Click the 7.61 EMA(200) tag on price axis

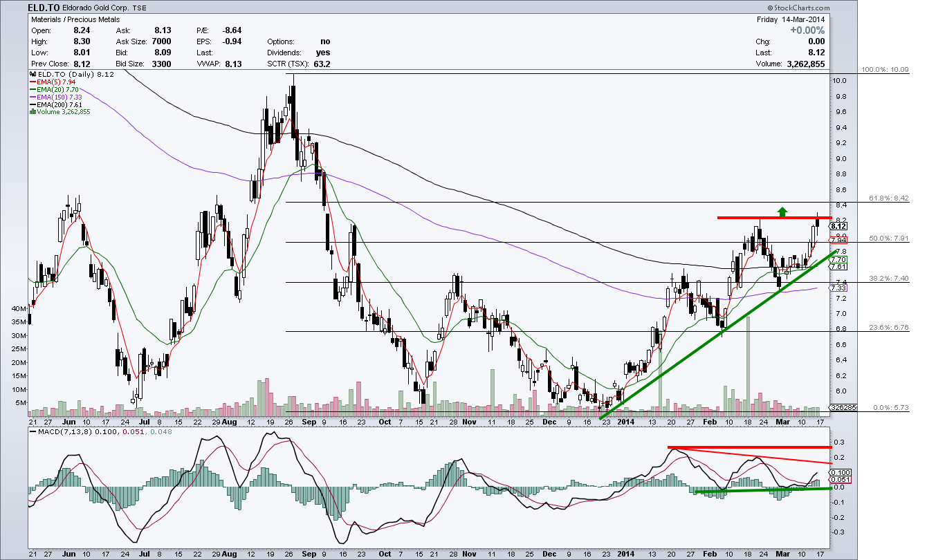pos(838,267)
